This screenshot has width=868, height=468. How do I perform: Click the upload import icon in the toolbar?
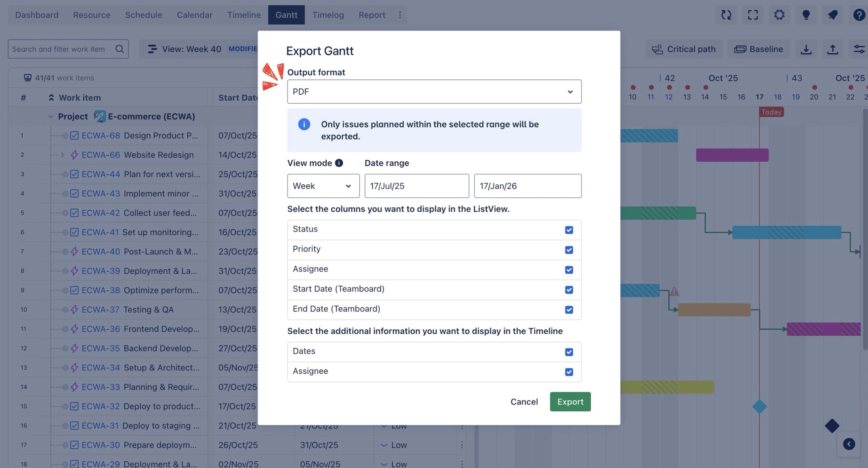click(x=832, y=49)
